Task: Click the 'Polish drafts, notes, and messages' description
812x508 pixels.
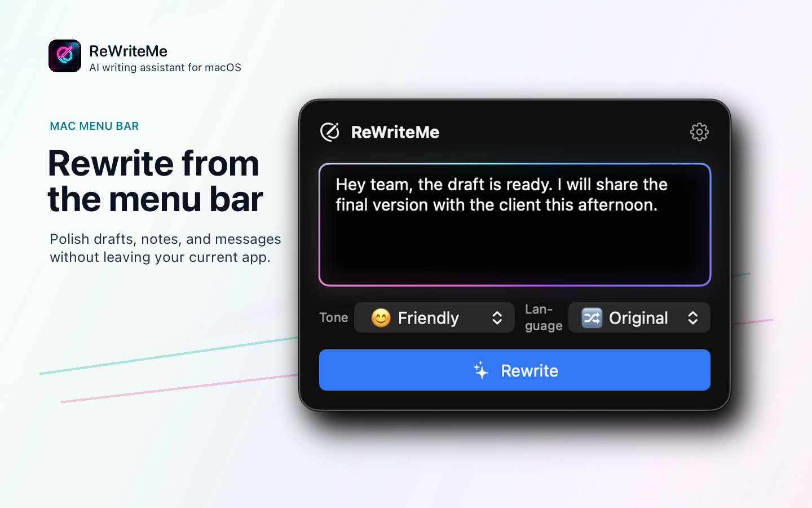Action: [165, 248]
